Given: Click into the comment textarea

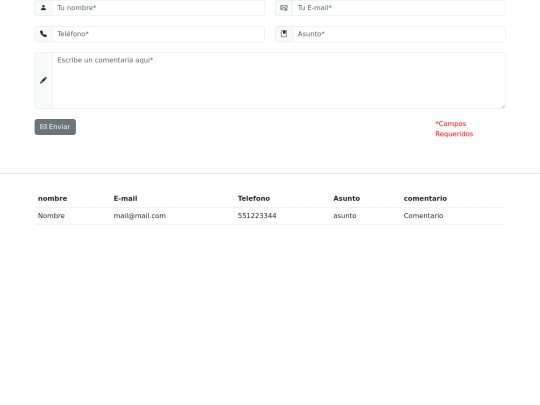Looking at the screenshot, I should pyautogui.click(x=279, y=80).
